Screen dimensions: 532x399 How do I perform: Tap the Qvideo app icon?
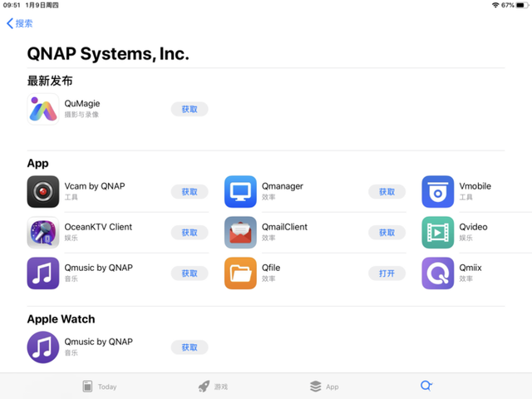(437, 233)
